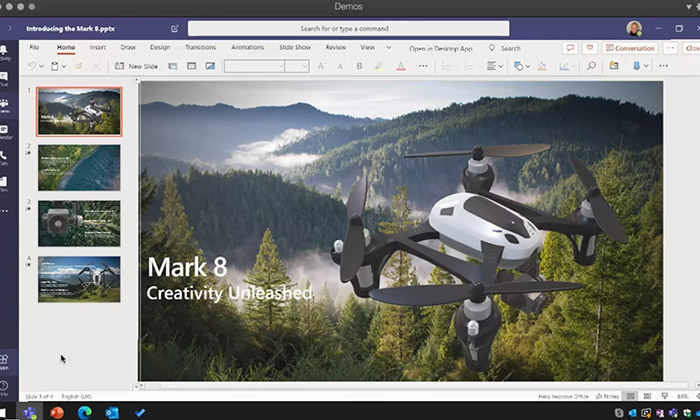Expand the Paste options arrow
700x420 pixels.
click(x=64, y=67)
